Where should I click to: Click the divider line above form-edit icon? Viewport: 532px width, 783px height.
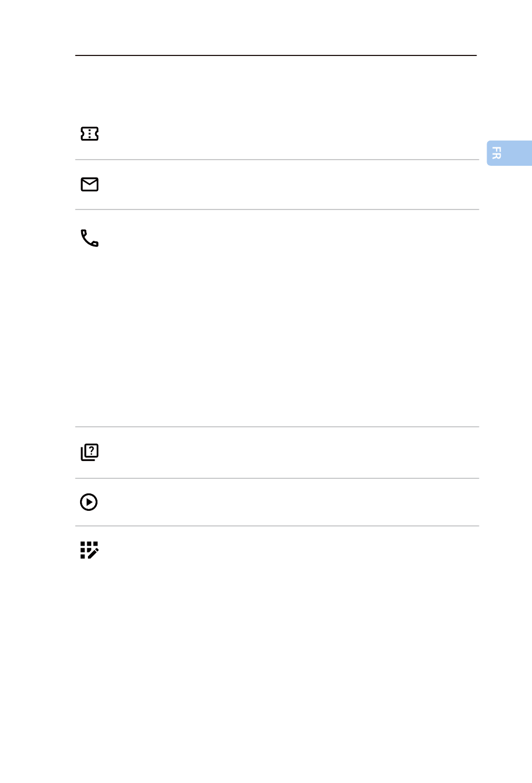pos(277,526)
